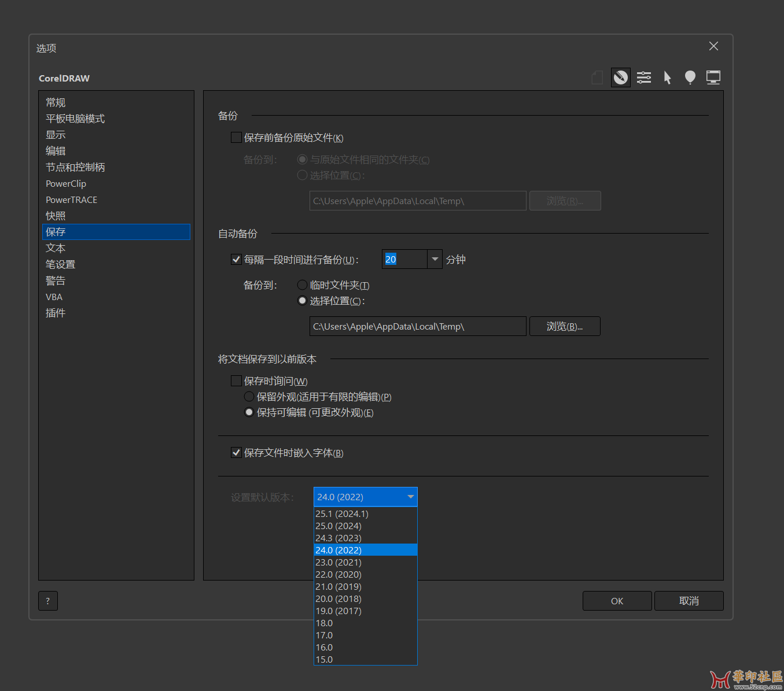The width and height of the screenshot is (784, 691).
Task: View the 警告 settings page
Action: pyautogui.click(x=116, y=280)
